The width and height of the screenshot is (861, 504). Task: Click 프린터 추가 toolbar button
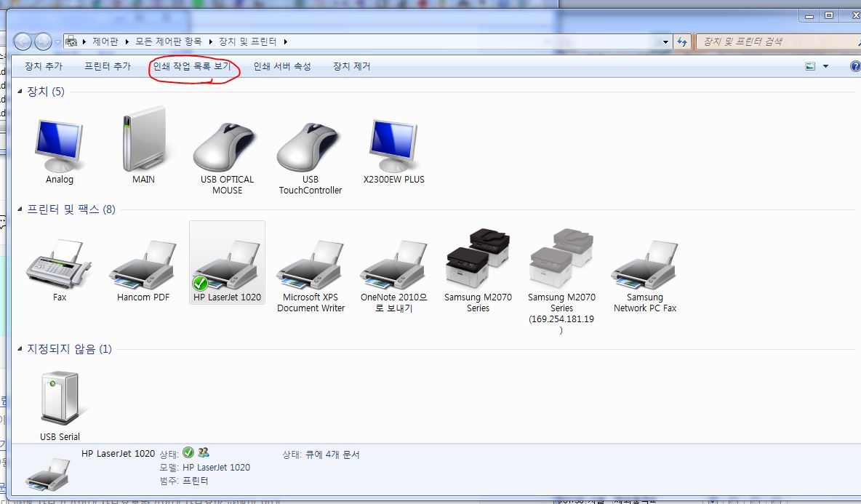point(108,66)
